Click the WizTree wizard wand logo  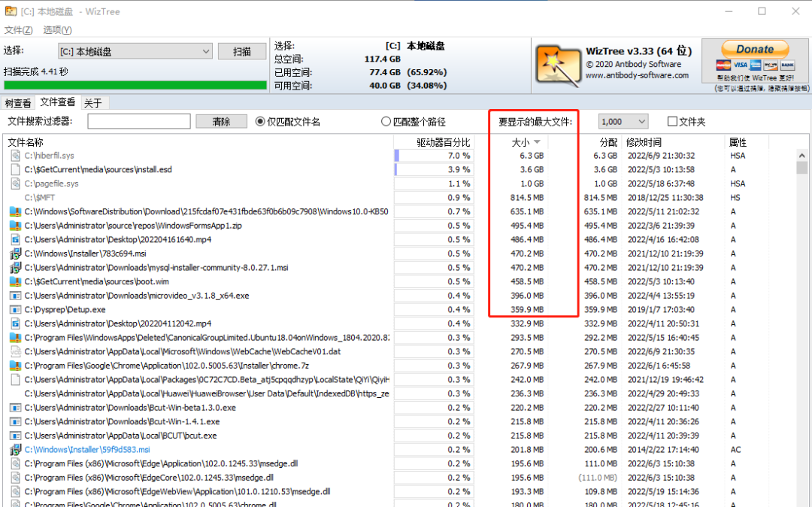pos(558,65)
